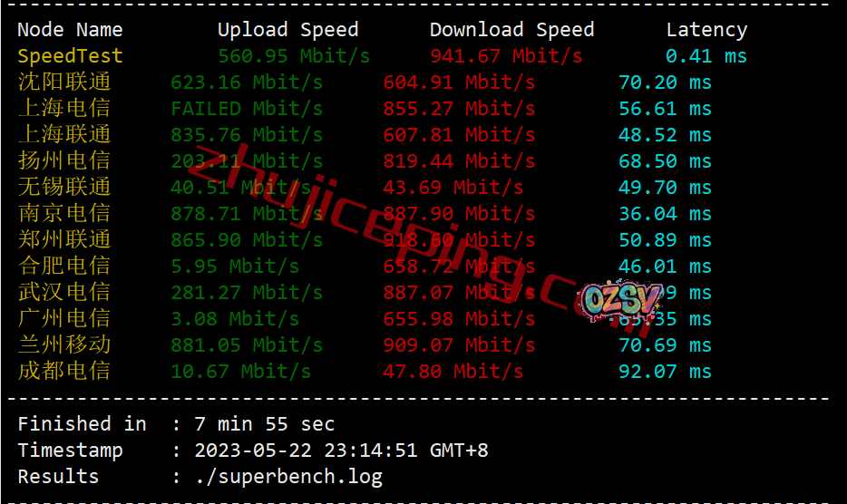Click the Upload Speed column header

point(287,30)
